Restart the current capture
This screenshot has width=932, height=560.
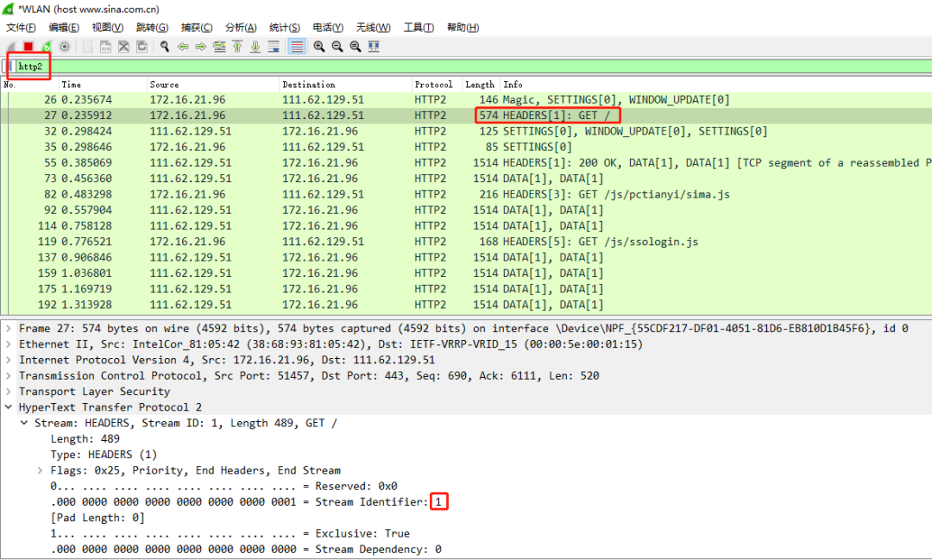(46, 47)
